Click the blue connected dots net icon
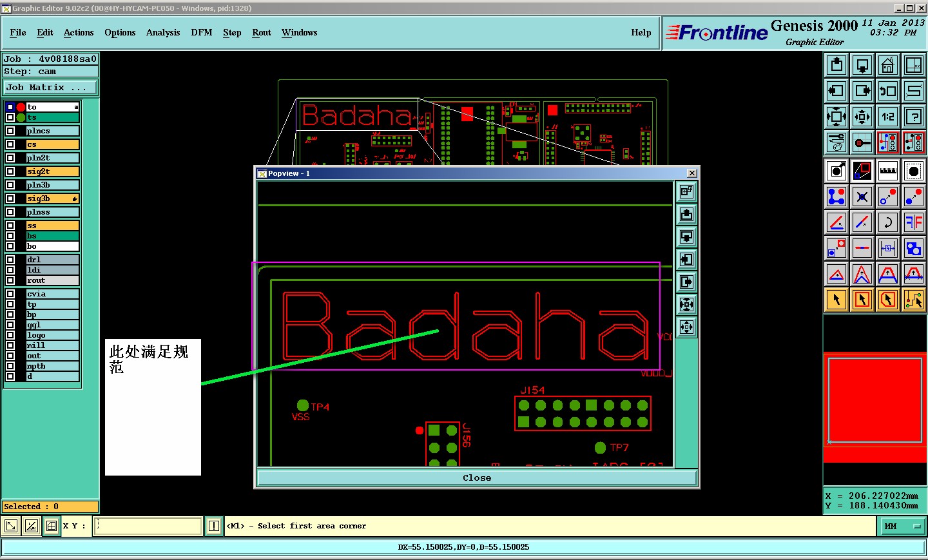Image resolution: width=928 pixels, height=560 pixels. [x=836, y=197]
